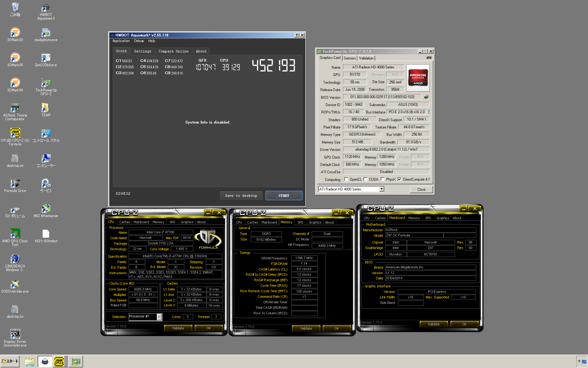Launch 3DMark06 desktop shortcut
This screenshot has height=368, width=588.
15,85
